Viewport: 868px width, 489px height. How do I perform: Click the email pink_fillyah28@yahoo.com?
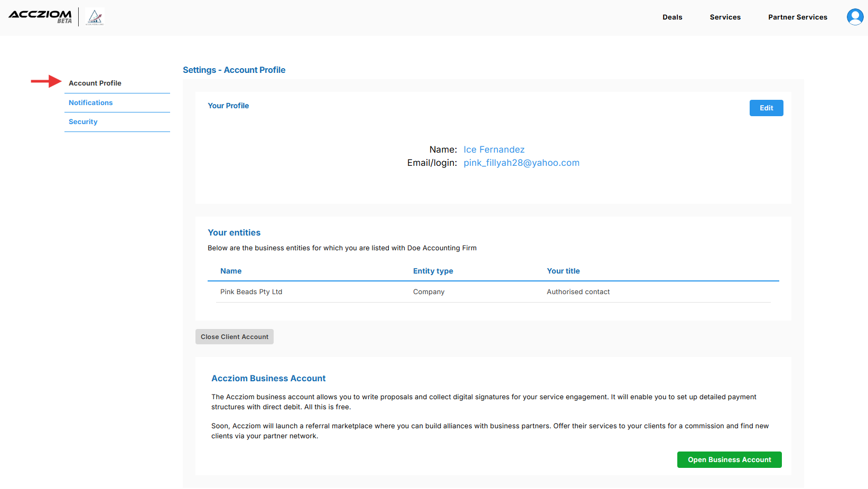521,163
